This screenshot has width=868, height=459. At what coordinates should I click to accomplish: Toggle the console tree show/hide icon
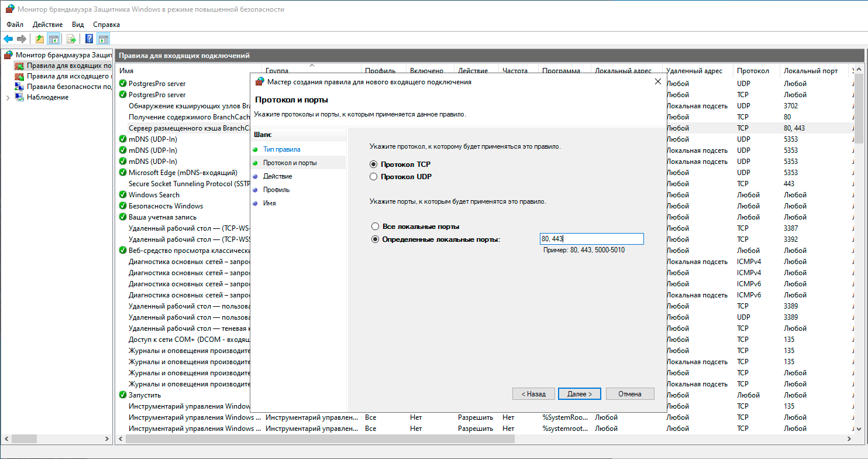click(x=53, y=39)
